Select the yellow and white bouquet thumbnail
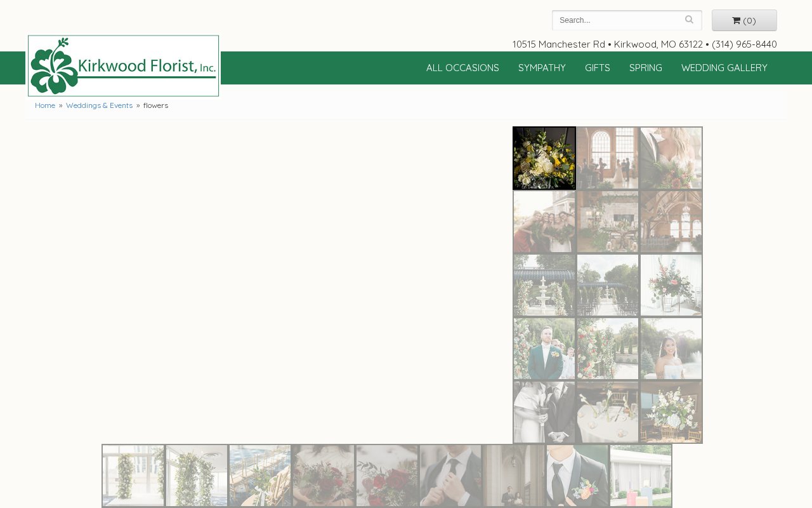The width and height of the screenshot is (812, 508). coord(544,158)
